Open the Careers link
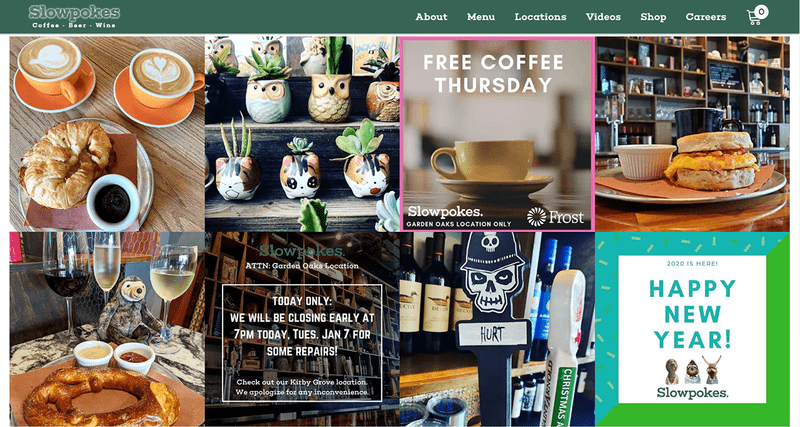The height and width of the screenshot is (427, 800). coord(706,17)
